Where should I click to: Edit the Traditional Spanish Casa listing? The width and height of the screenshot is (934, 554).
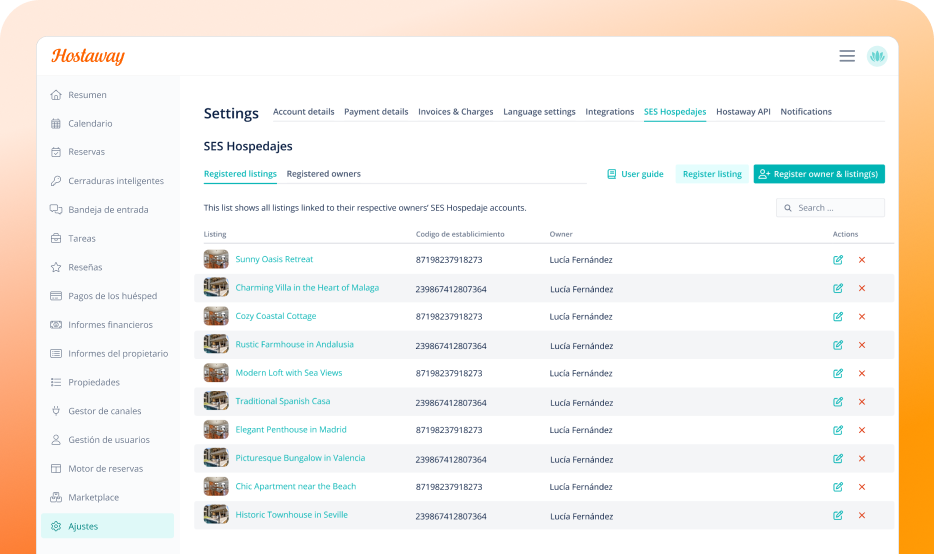[838, 402]
